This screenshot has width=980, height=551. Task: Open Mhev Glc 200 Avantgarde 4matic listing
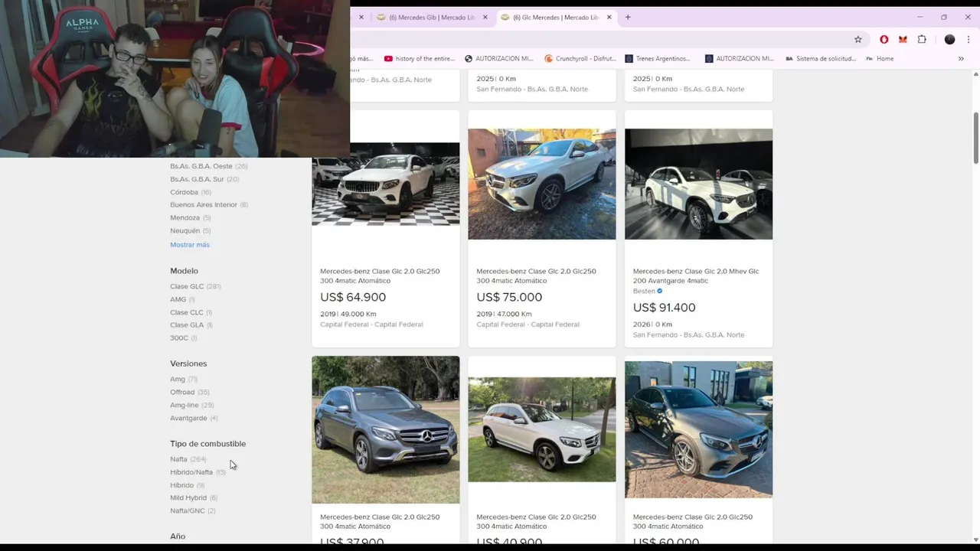(696, 275)
